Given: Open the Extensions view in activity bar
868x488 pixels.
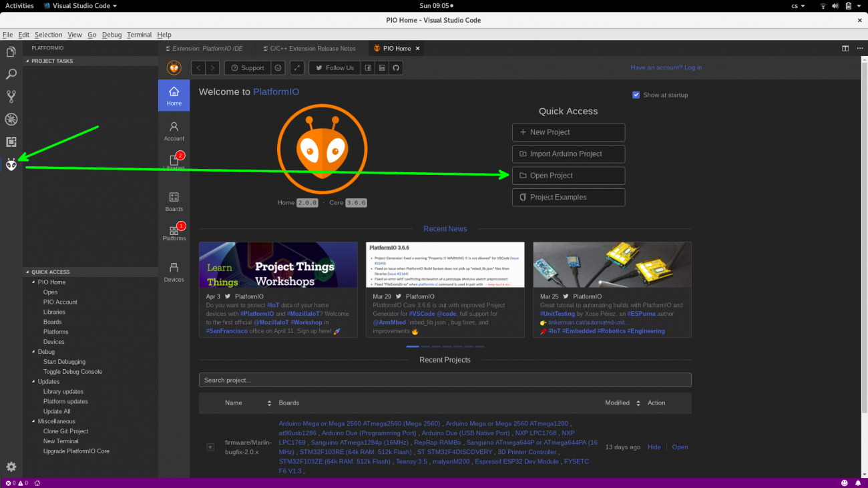Looking at the screenshot, I should click(x=11, y=142).
